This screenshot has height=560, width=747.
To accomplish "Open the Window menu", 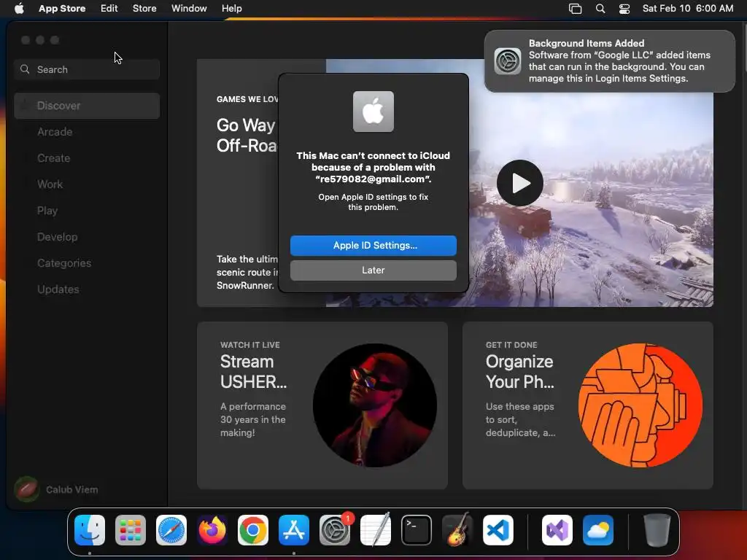I will 189,8.
